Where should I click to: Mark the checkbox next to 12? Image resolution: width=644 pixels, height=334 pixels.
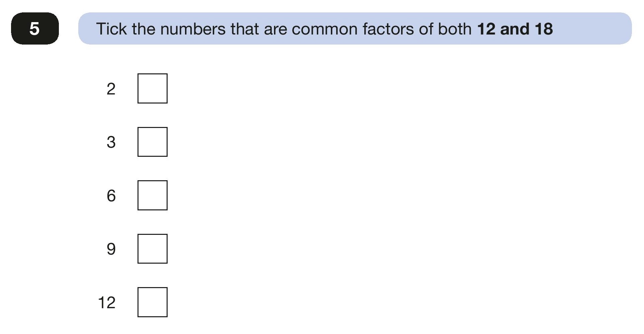tap(152, 302)
